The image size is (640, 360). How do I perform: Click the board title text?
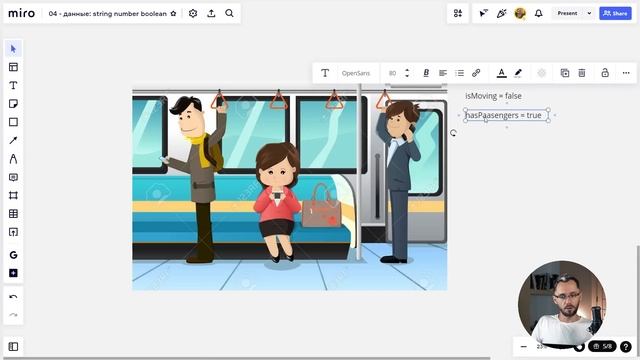108,13
